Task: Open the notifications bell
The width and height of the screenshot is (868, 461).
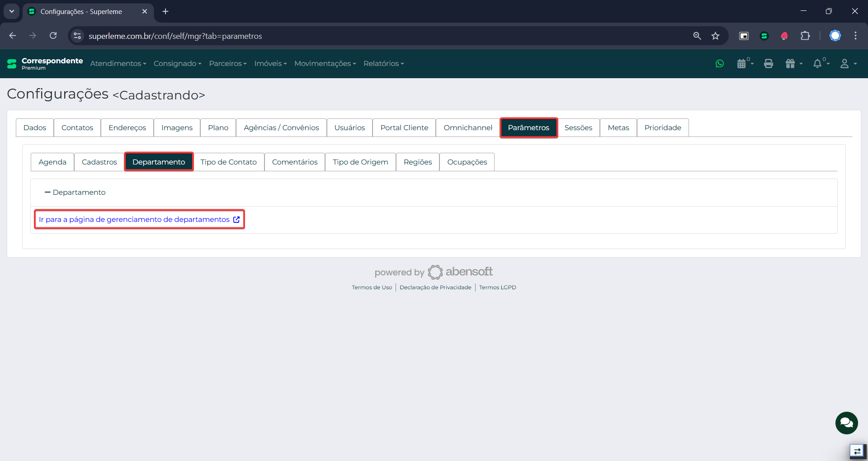Action: (x=820, y=64)
